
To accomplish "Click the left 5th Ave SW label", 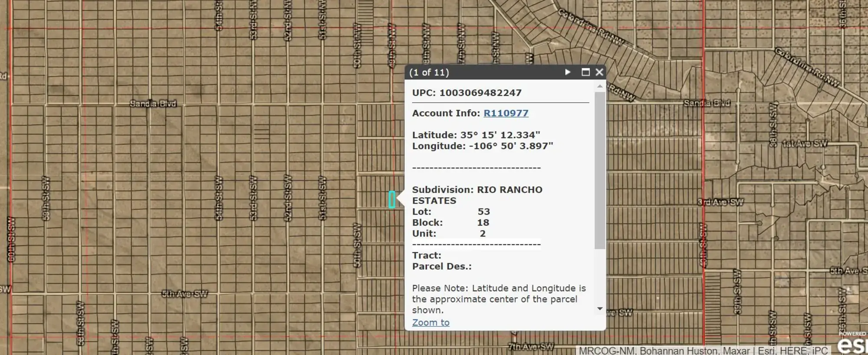I will point(184,294).
